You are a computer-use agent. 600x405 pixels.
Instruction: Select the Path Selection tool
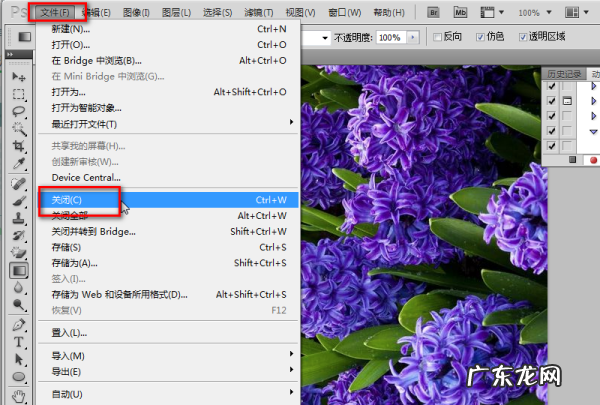(x=18, y=359)
